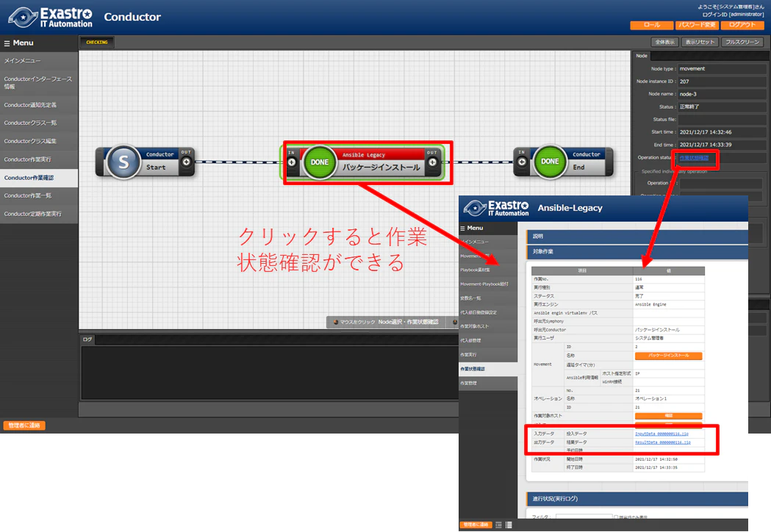Download the InputData zip link in Ansible-Legacy

(x=661, y=434)
